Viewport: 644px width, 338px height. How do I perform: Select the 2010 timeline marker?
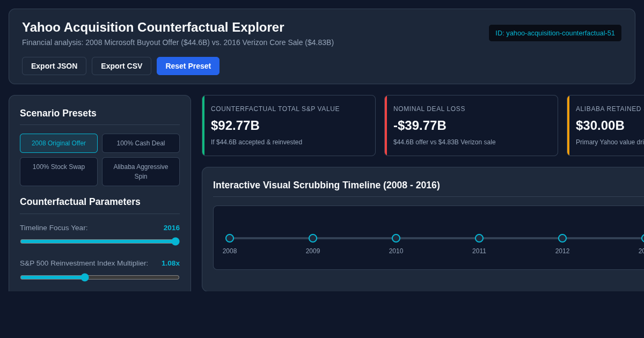coord(396,238)
